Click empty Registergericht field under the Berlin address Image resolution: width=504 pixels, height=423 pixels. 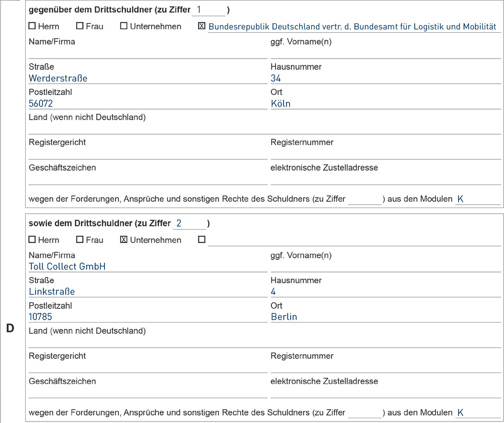(x=147, y=367)
